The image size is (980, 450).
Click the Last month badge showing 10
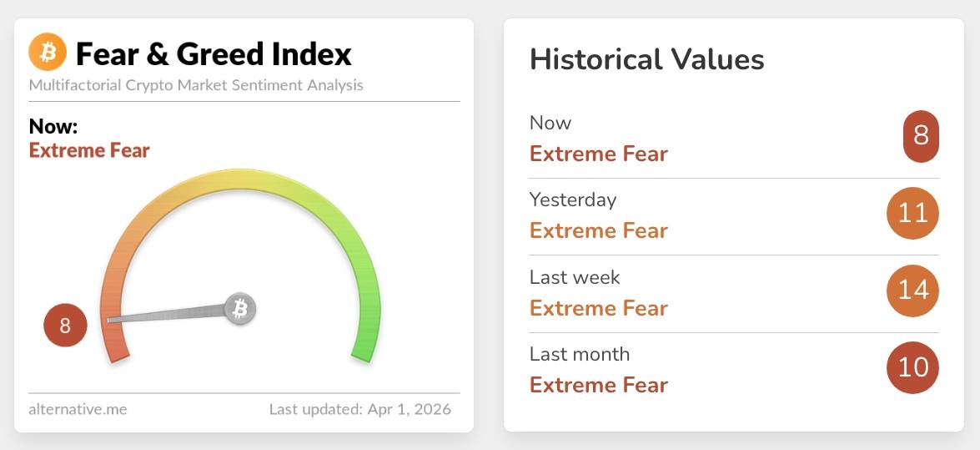click(x=912, y=367)
